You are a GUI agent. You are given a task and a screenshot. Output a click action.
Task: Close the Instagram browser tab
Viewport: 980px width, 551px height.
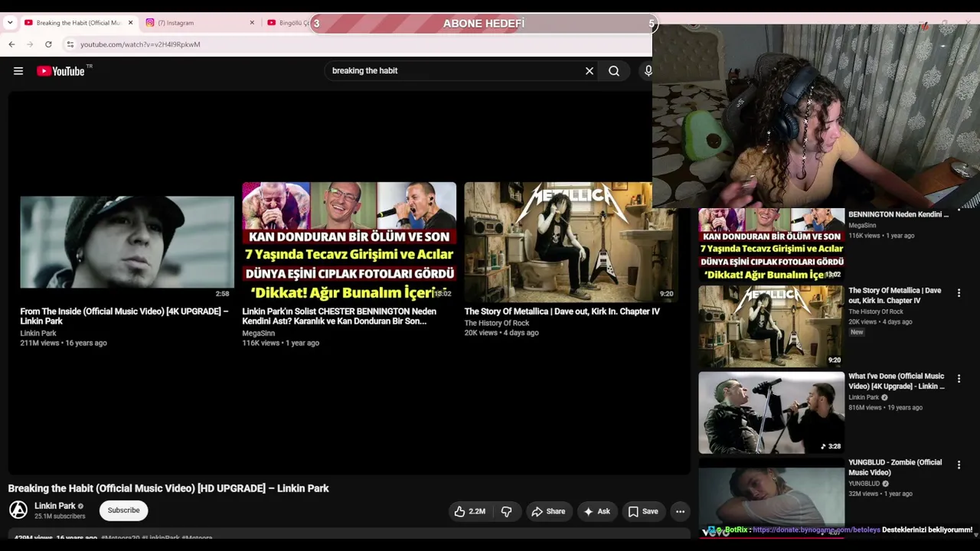[252, 23]
